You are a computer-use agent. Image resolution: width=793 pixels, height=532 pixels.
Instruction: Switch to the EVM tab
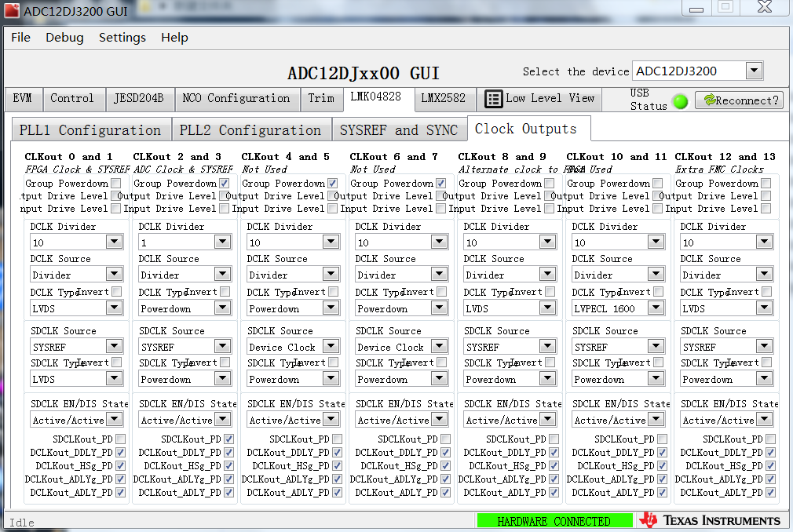(x=23, y=99)
